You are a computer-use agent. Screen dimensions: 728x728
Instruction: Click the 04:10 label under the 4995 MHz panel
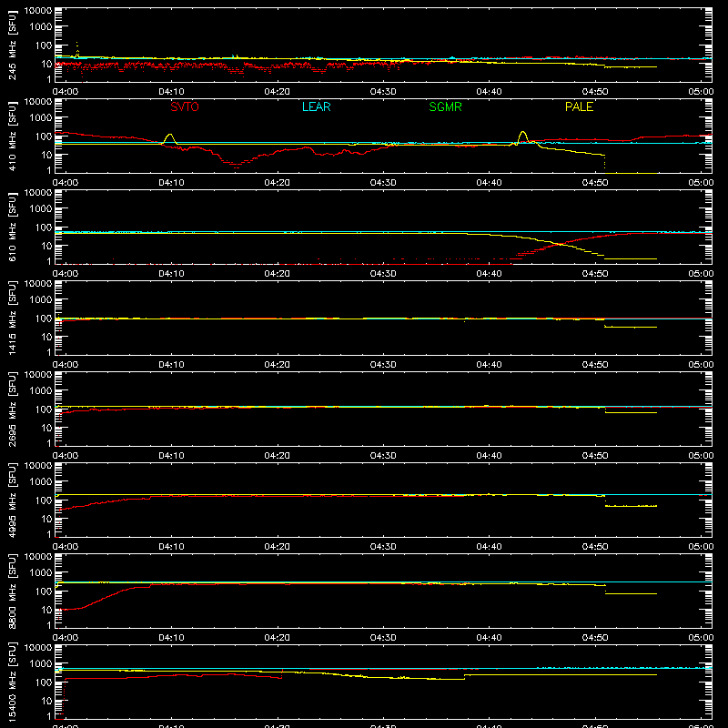click(171, 547)
